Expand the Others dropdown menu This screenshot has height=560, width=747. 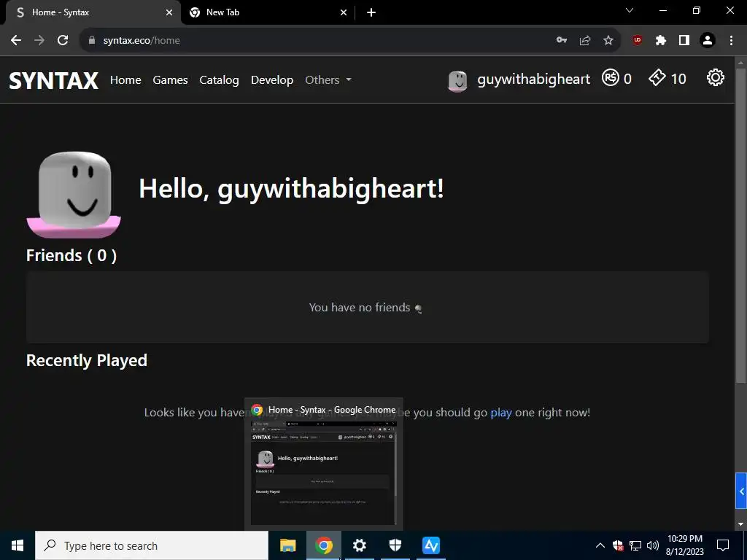pyautogui.click(x=328, y=80)
